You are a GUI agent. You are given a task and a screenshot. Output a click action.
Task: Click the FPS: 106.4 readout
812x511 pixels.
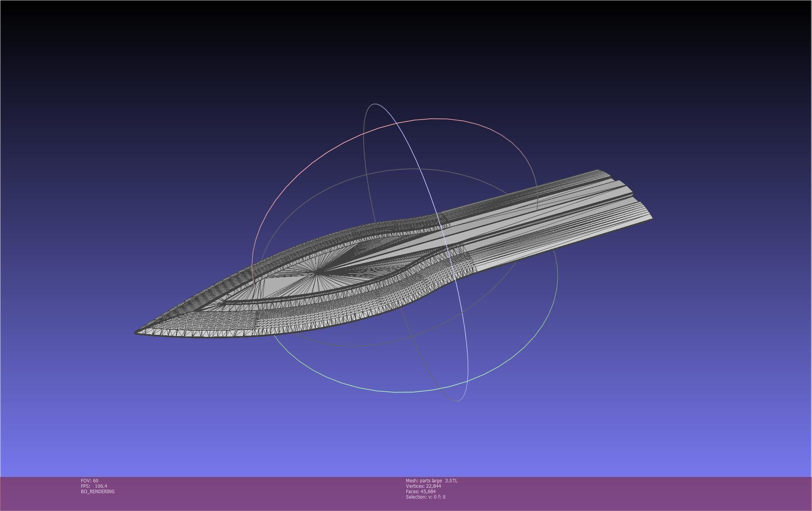click(94, 486)
